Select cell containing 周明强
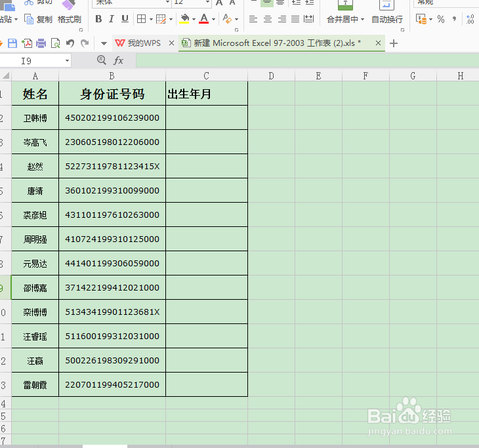This screenshot has width=479, height=448. point(35,239)
